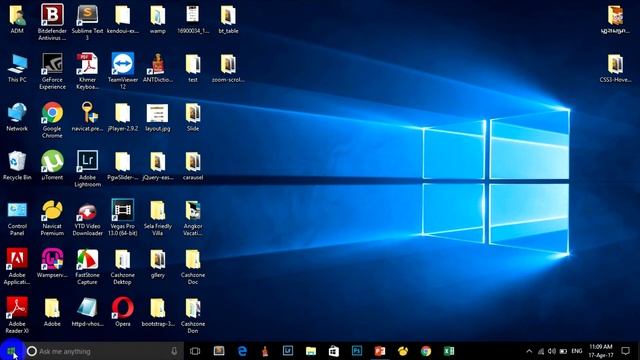Select the Network desktop icon
The height and width of the screenshot is (360, 640).
coord(17,117)
